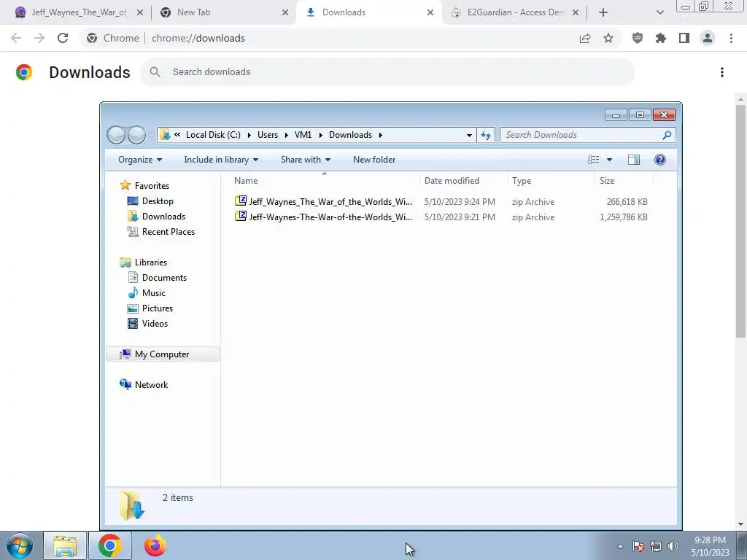This screenshot has height=560, width=747.
Task: Open the Pictures library
Action: point(158,308)
